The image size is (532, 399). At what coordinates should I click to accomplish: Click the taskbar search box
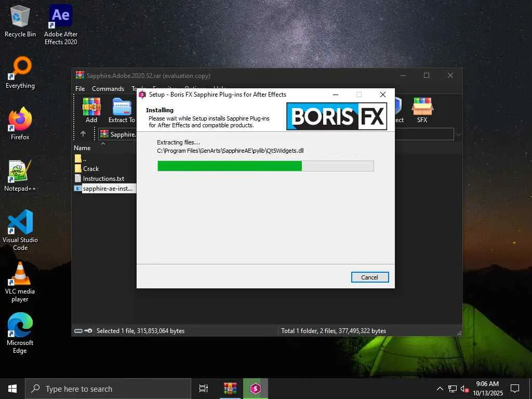tap(108, 389)
